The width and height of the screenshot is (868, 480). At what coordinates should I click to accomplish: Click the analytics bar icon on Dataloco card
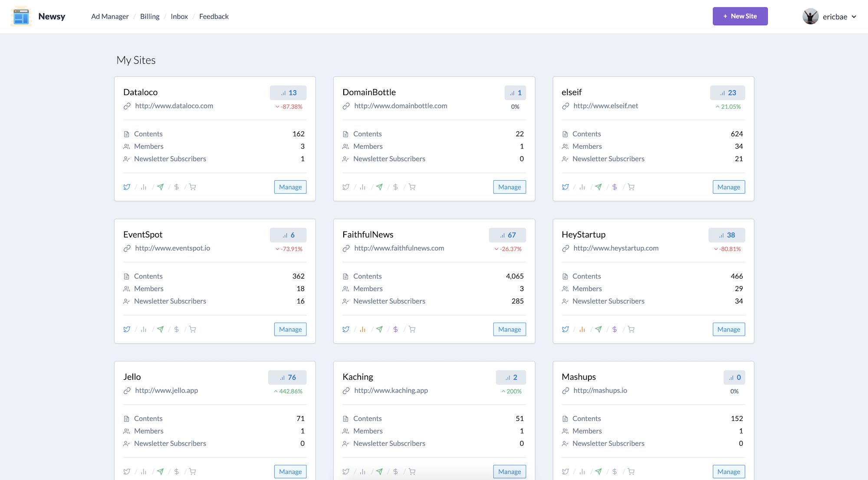(x=144, y=187)
